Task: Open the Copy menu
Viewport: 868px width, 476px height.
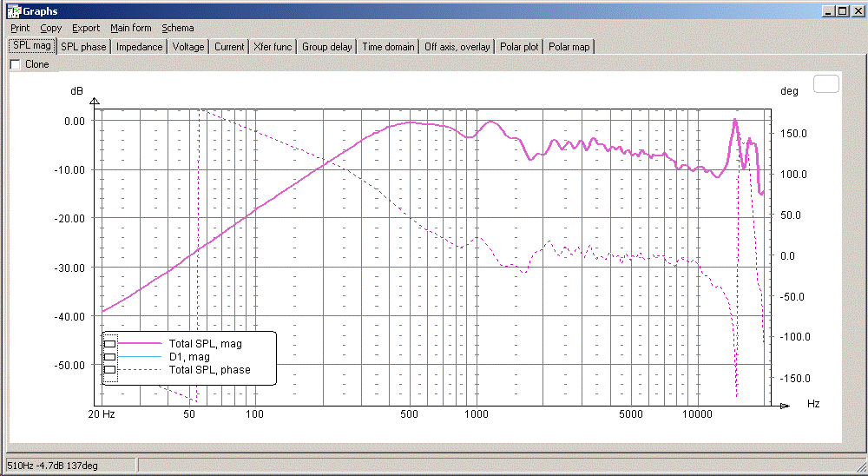Action: tap(50, 28)
